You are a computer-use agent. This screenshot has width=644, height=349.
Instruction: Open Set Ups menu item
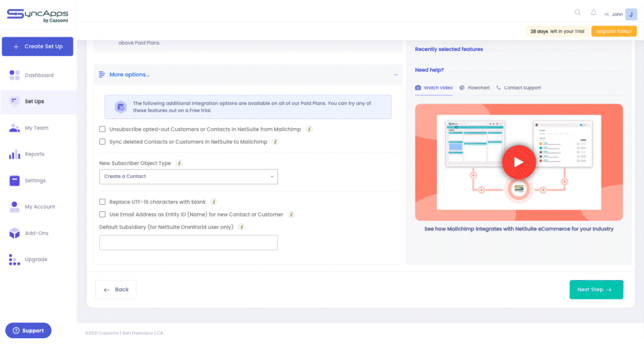point(38,101)
